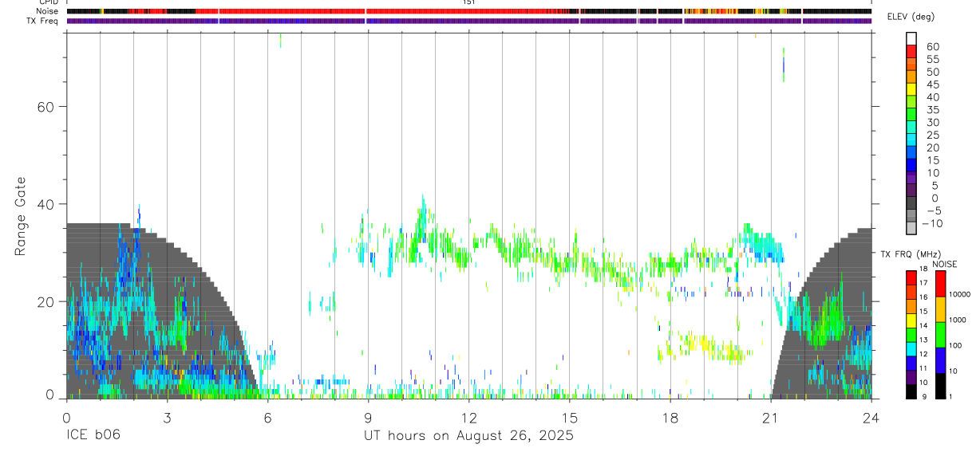980x452 pixels.
Task: Click the 35 label on ELEV scale
Action: coord(932,110)
